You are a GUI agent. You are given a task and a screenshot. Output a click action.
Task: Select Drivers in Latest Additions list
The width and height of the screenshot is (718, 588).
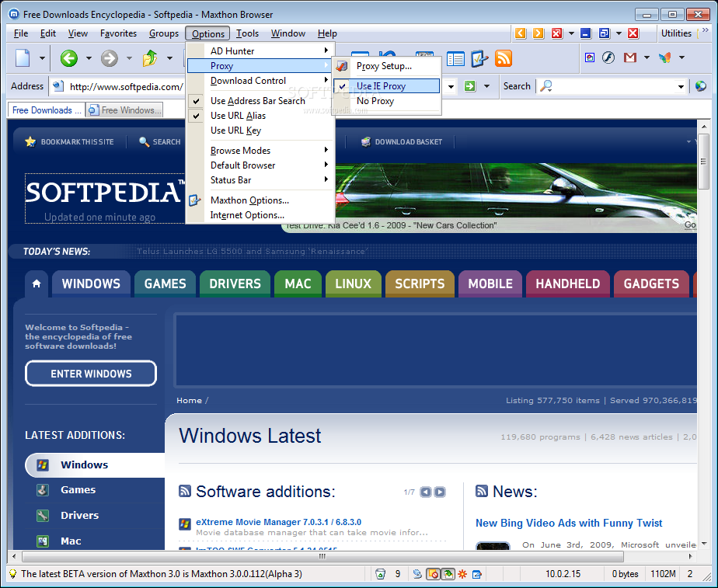[80, 515]
